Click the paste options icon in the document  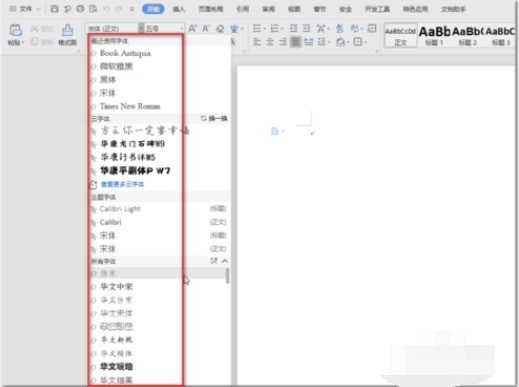(x=275, y=131)
